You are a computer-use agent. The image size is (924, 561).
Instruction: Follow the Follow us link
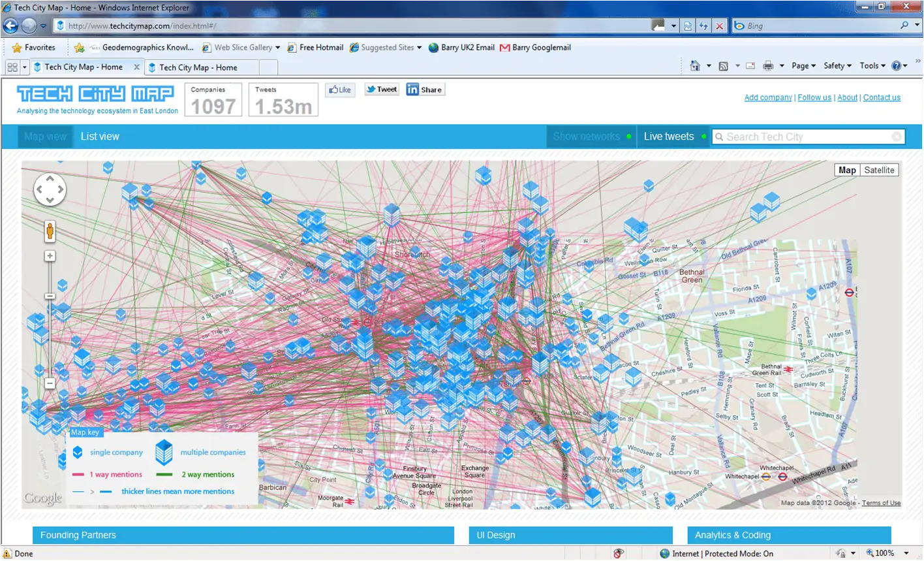(x=814, y=97)
